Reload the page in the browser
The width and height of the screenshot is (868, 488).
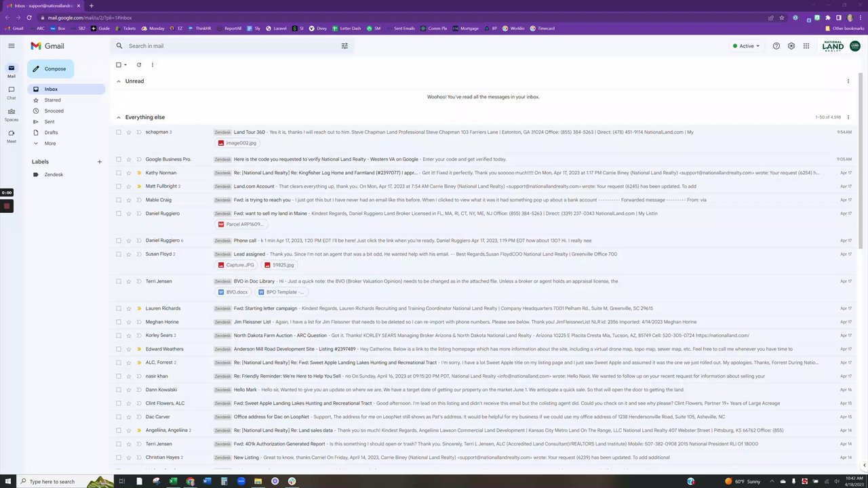click(x=29, y=18)
